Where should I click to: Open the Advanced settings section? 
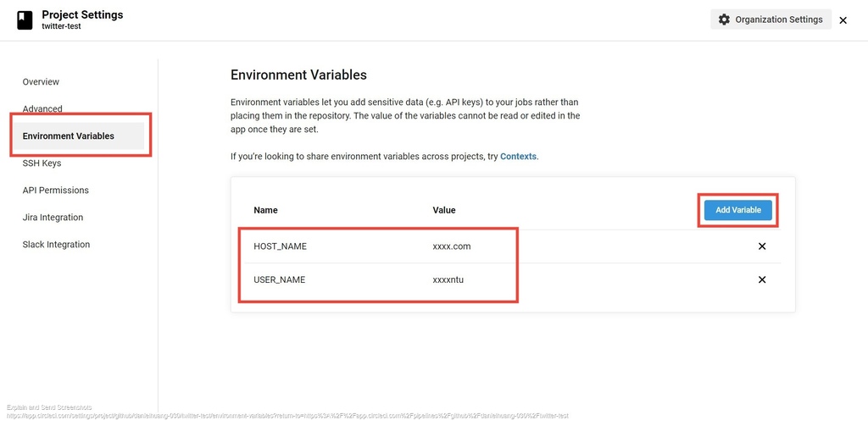tap(42, 109)
